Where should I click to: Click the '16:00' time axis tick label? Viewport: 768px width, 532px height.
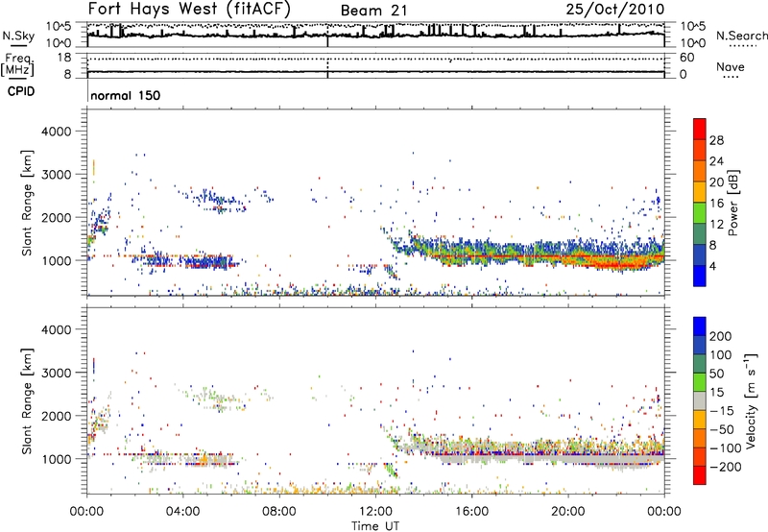tap(471, 512)
